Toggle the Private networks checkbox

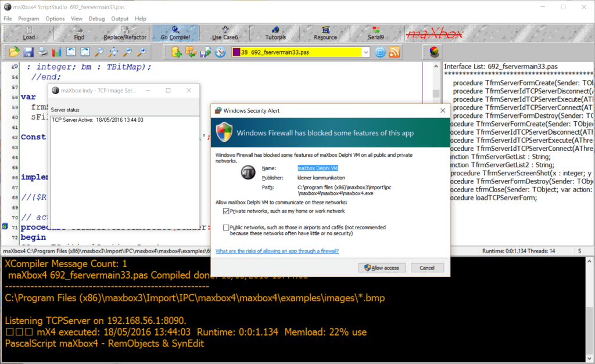(226, 212)
